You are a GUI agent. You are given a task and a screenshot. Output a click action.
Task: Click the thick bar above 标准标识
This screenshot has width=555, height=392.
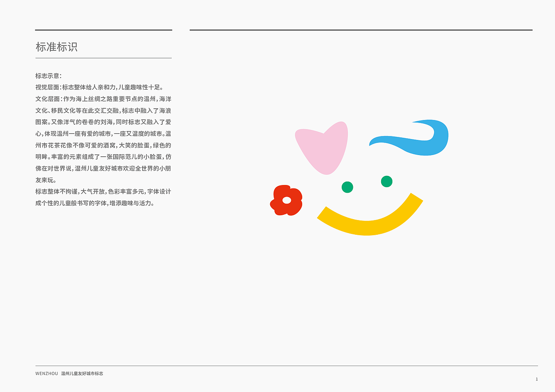coord(103,30)
